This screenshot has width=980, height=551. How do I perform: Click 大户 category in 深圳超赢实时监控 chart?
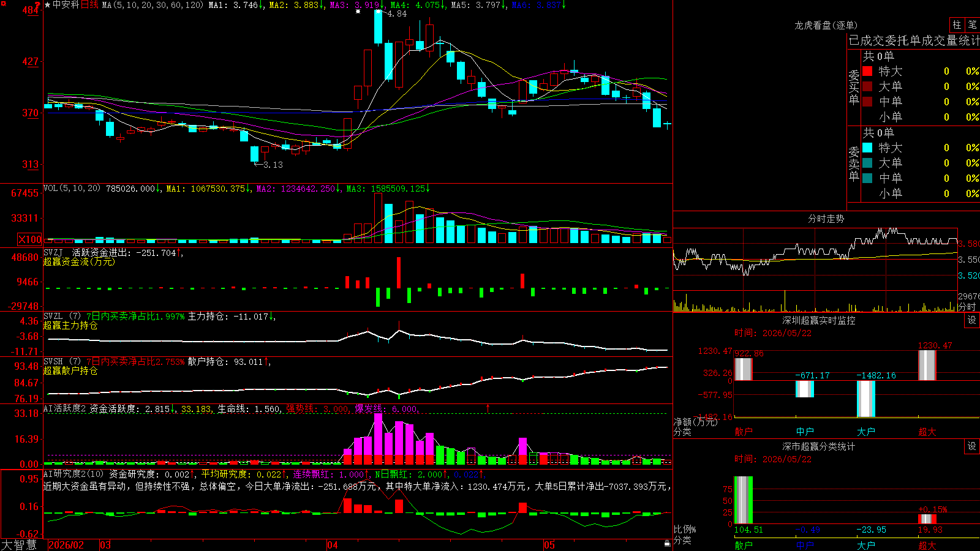(866, 432)
